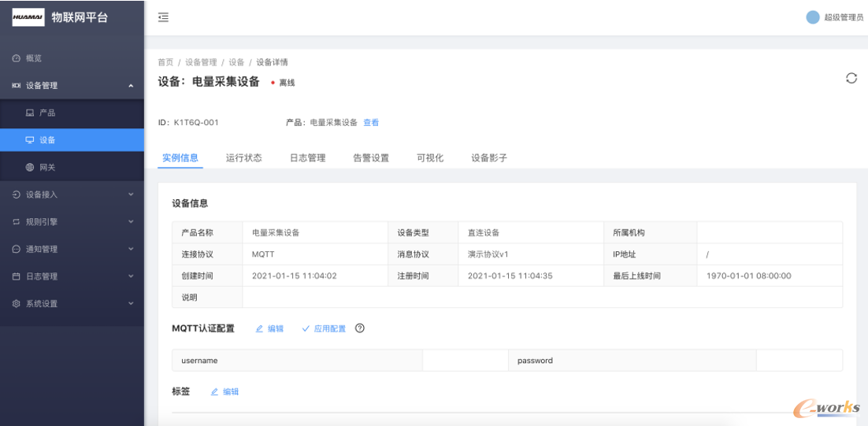Viewport: 868px width, 426px height.
Task: Switch to the 日志管理 tab
Action: 308,157
